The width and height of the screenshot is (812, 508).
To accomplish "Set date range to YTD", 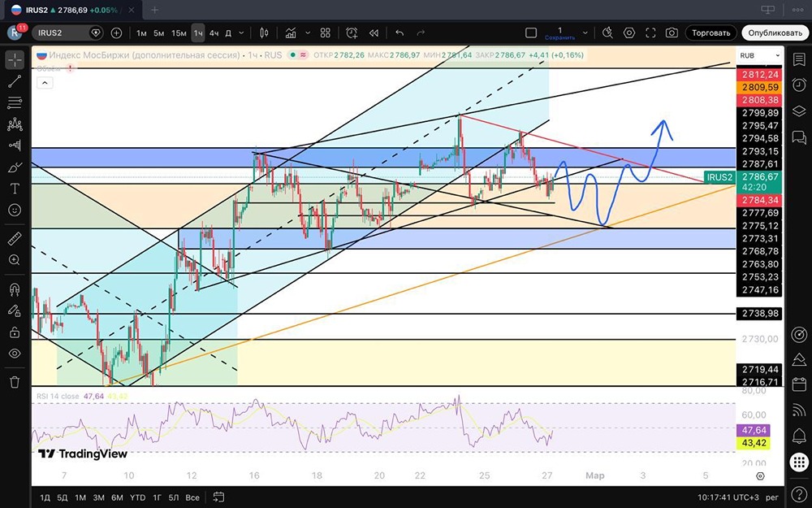I will [x=137, y=497].
